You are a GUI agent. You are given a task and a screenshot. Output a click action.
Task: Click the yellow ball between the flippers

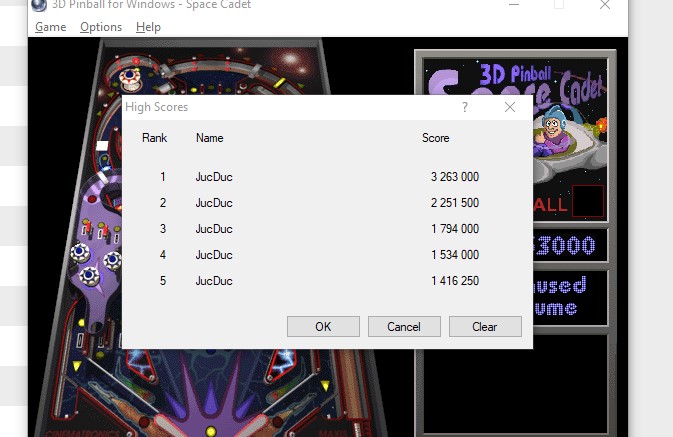(x=211, y=431)
